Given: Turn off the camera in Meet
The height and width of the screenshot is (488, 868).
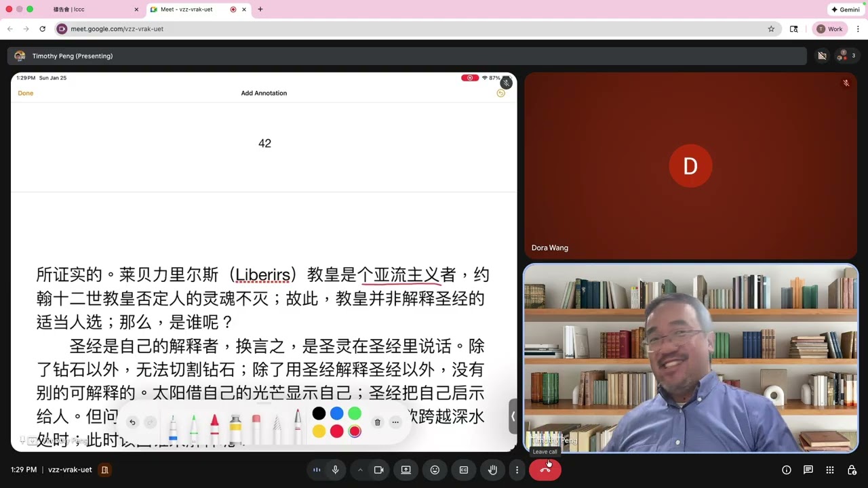Looking at the screenshot, I should coord(378,470).
